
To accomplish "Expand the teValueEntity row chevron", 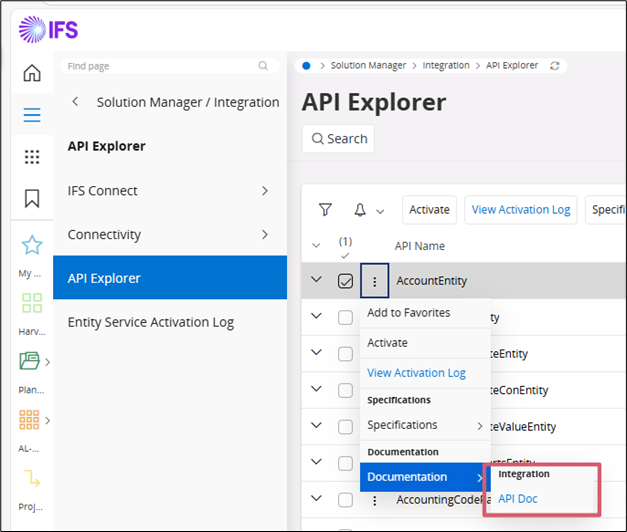I will pos(316,425).
